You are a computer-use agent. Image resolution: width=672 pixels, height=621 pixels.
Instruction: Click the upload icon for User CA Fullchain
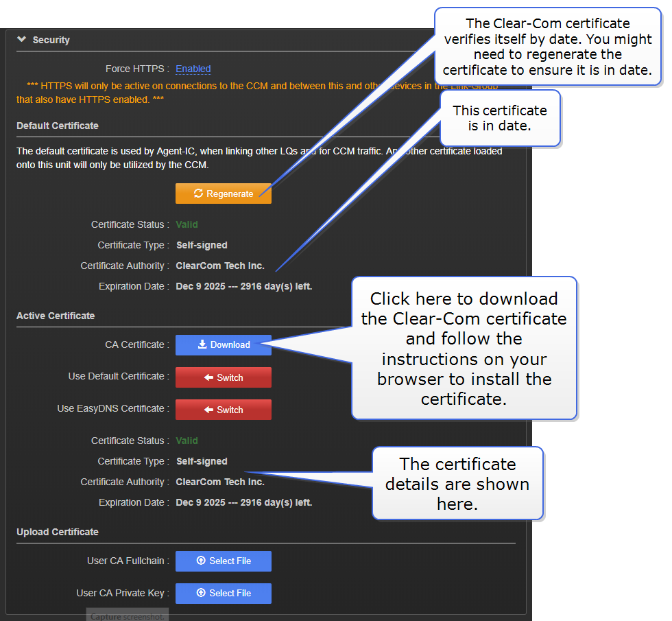pos(201,561)
